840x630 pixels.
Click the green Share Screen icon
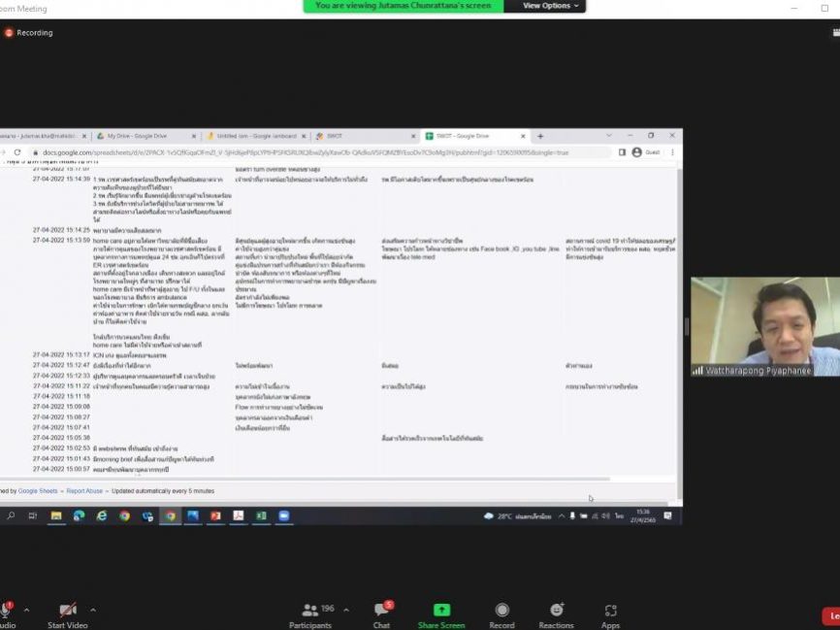(441, 610)
